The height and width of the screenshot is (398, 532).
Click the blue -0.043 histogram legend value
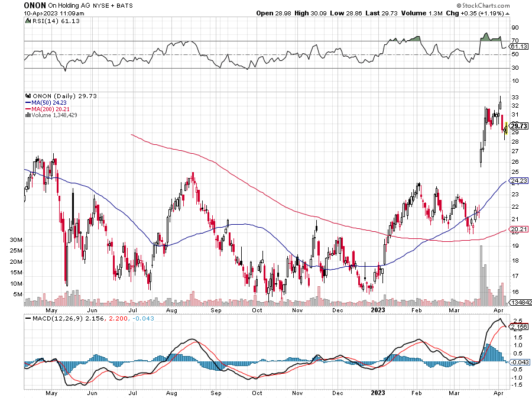click(x=143, y=319)
